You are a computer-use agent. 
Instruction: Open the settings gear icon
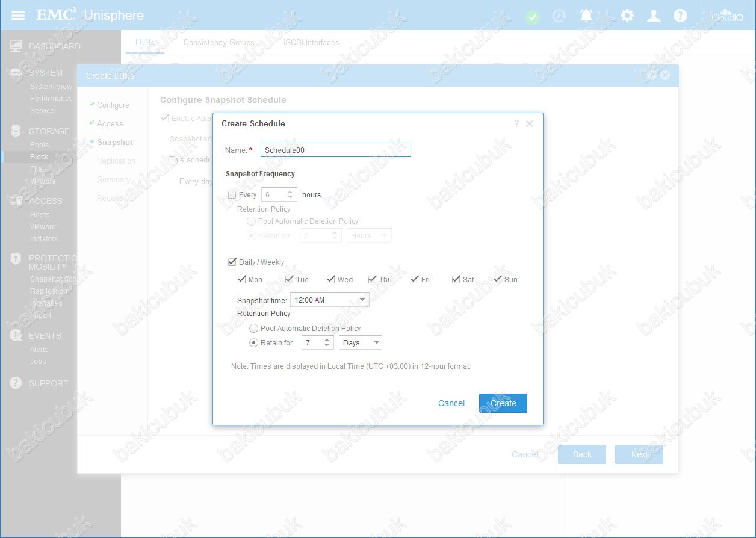coord(627,16)
